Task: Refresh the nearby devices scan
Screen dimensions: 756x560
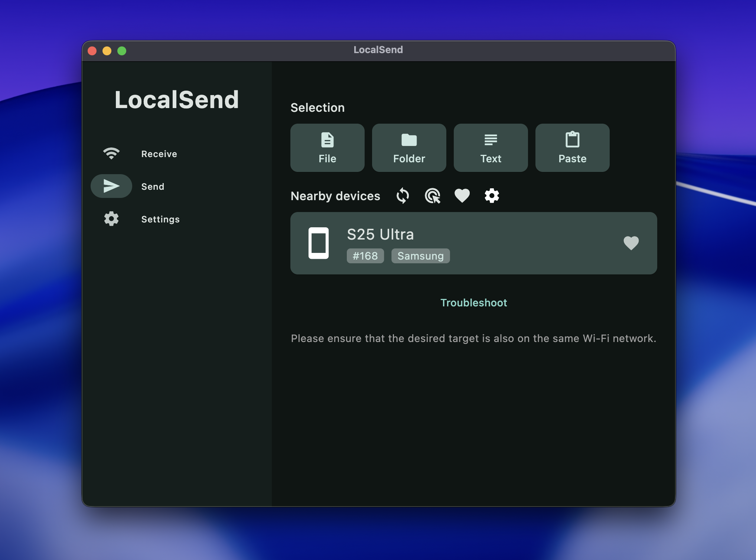Action: click(403, 196)
